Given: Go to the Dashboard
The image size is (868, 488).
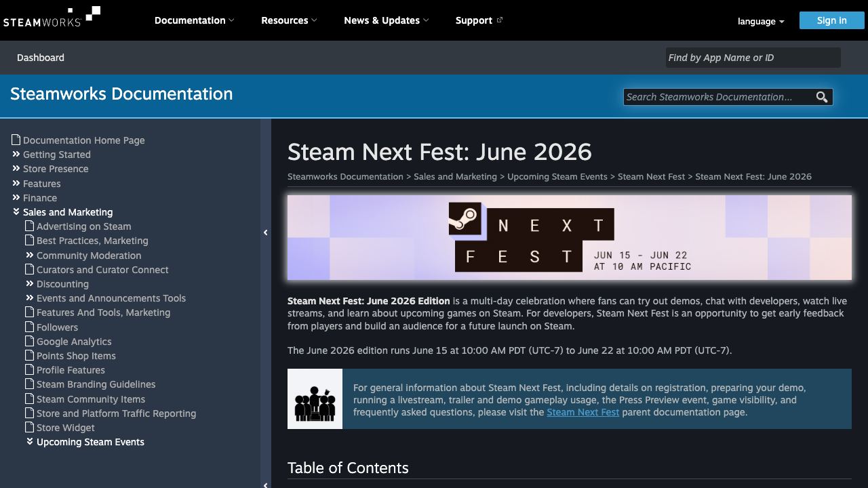Looking at the screenshot, I should (41, 58).
